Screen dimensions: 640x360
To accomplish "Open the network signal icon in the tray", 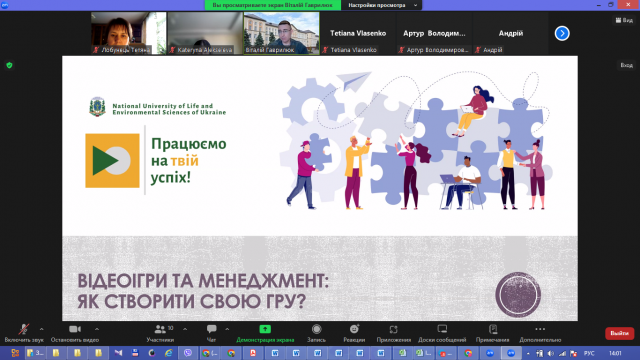I will 562,353.
